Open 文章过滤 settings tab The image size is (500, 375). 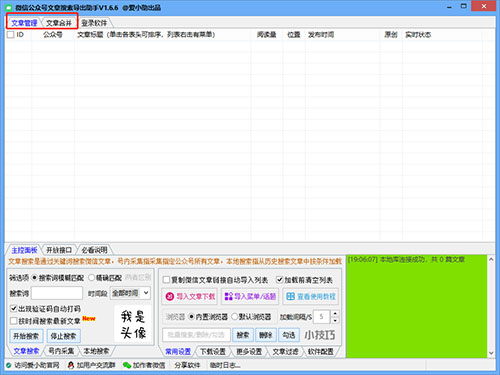tap(285, 352)
